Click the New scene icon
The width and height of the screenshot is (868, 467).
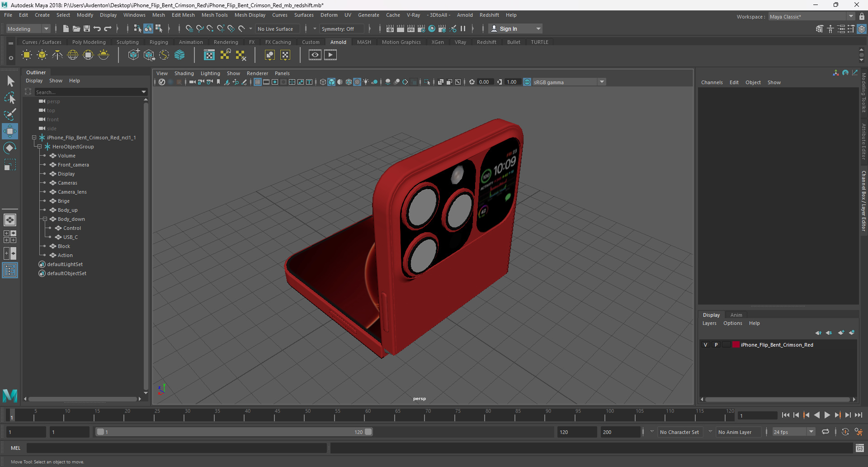click(66, 29)
